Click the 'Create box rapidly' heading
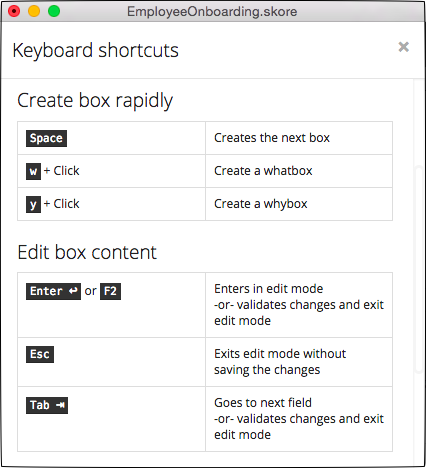Viewport: 426px width, 468px height. 95,101
